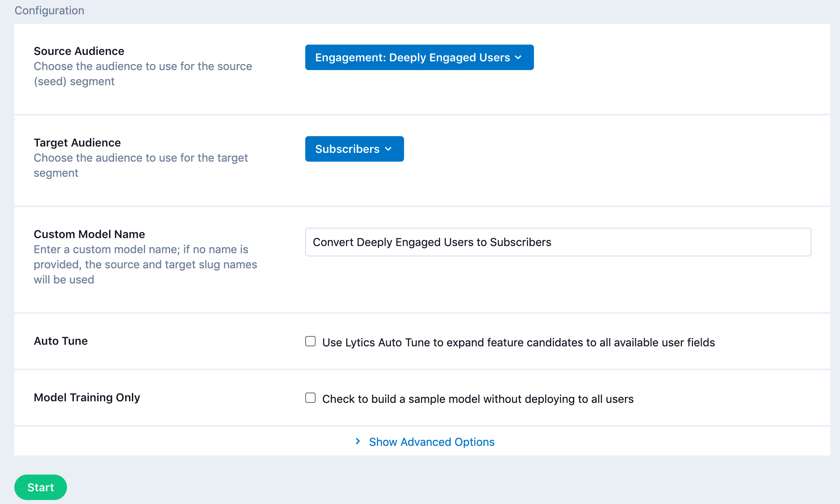This screenshot has width=840, height=504.
Task: Click the sample model checkbox label text
Action: (x=477, y=399)
